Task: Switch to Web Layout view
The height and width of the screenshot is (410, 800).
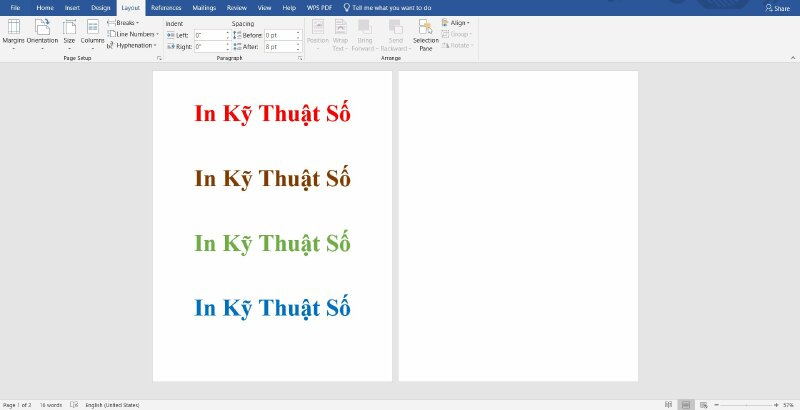Action: click(703, 405)
